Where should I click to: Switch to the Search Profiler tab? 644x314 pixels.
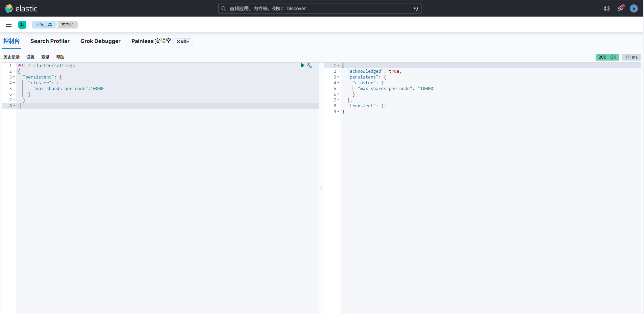[50, 41]
